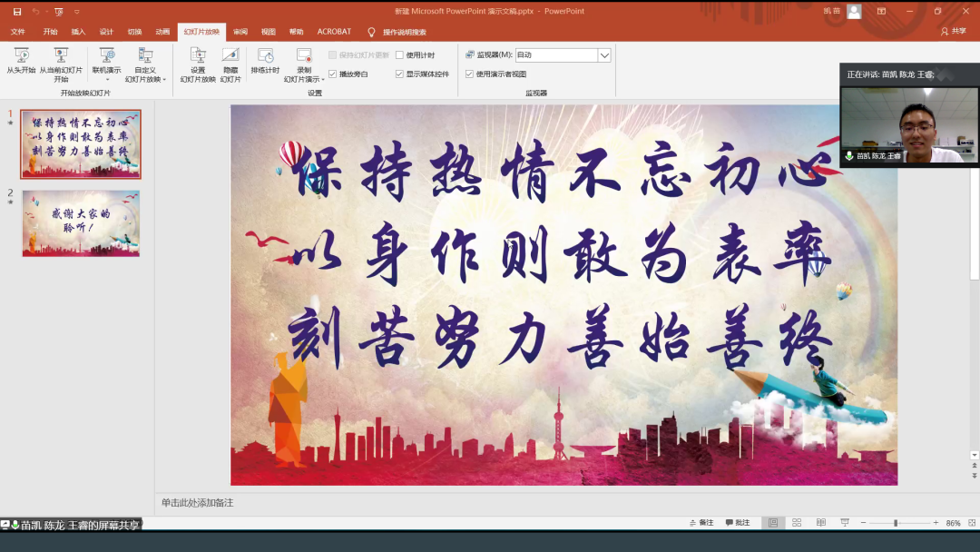980x552 pixels.
Task: Click the Share (共享) button
Action: 953,32
